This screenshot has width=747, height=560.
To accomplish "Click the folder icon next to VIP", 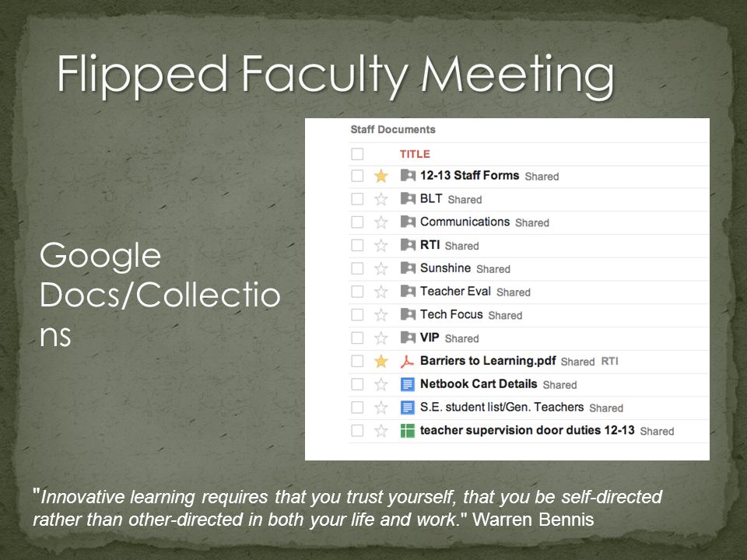I will click(408, 338).
